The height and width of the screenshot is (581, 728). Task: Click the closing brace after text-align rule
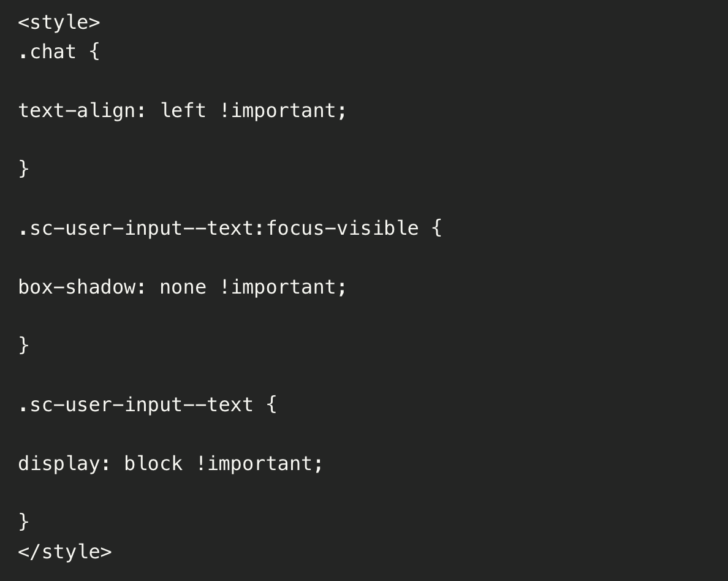[x=24, y=169]
